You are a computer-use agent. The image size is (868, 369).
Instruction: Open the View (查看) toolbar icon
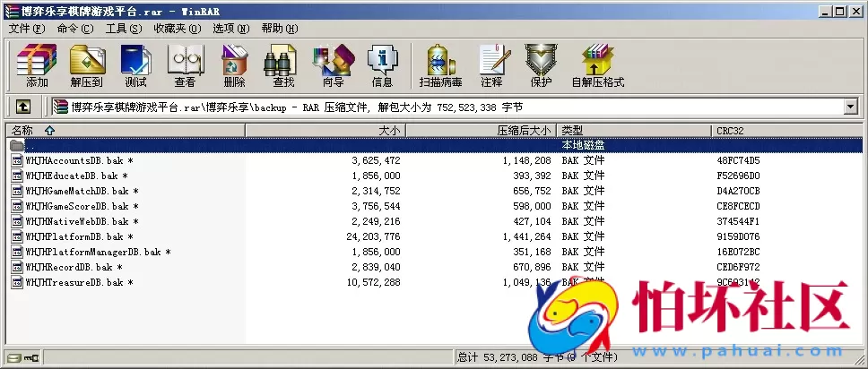(186, 66)
